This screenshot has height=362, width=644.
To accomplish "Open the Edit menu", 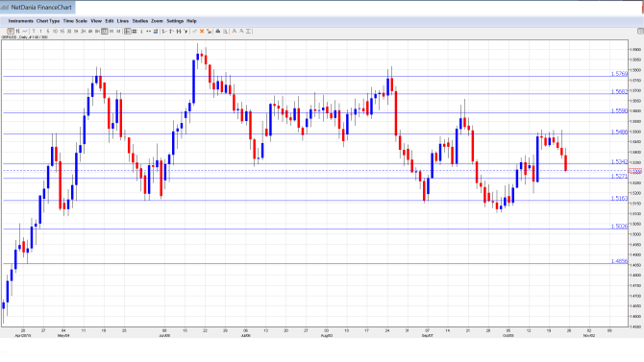I will click(x=110, y=21).
